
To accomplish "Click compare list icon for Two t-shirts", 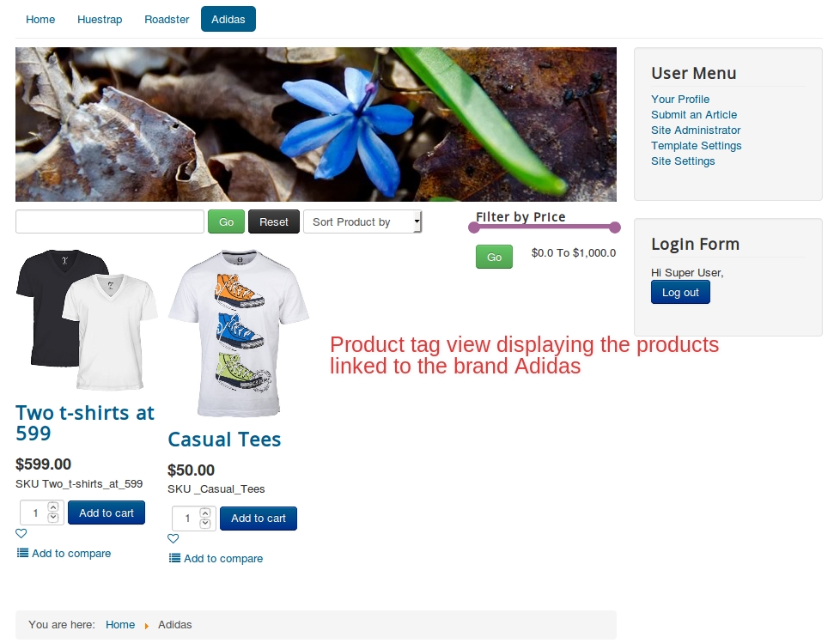I will [22, 553].
